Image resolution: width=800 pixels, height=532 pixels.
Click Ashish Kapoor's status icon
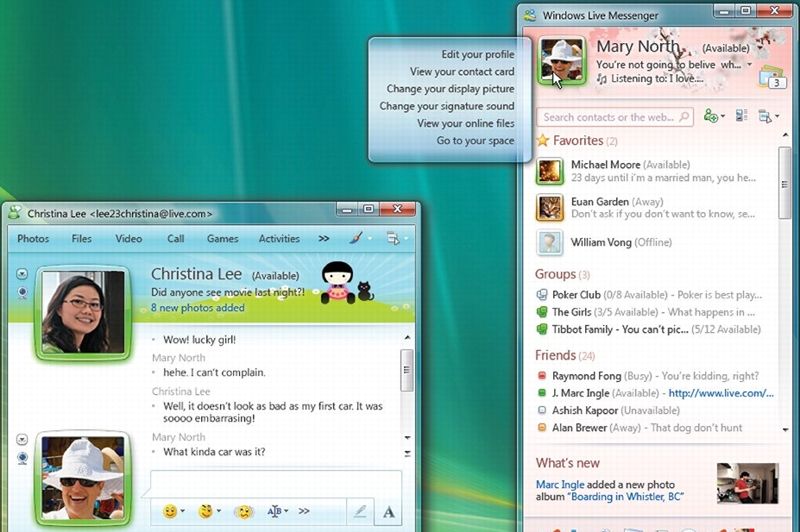[542, 410]
